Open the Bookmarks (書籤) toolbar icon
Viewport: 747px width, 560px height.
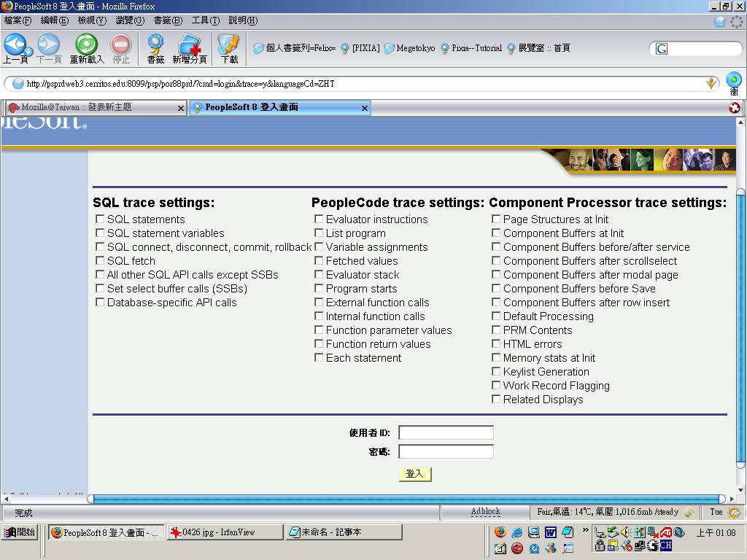pos(155,48)
